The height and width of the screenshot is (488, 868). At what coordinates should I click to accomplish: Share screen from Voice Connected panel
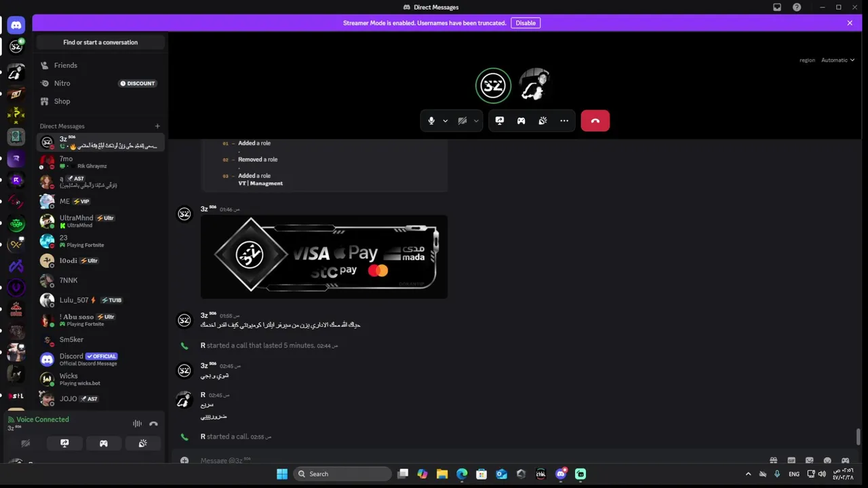coord(64,443)
